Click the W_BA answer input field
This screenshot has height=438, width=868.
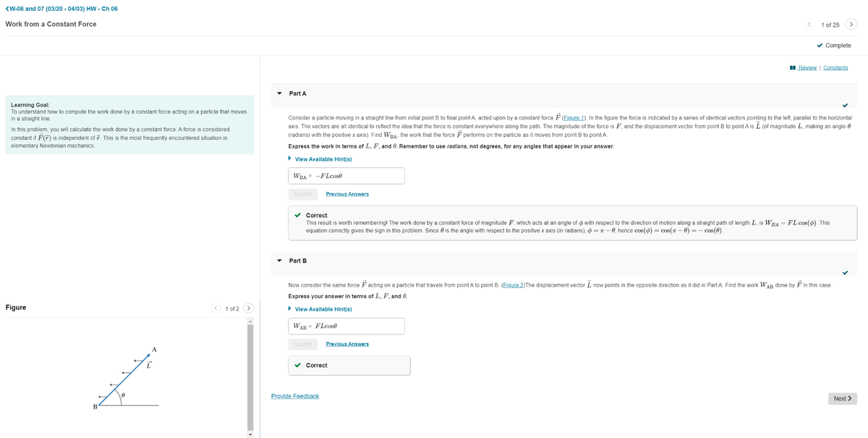coord(346,176)
